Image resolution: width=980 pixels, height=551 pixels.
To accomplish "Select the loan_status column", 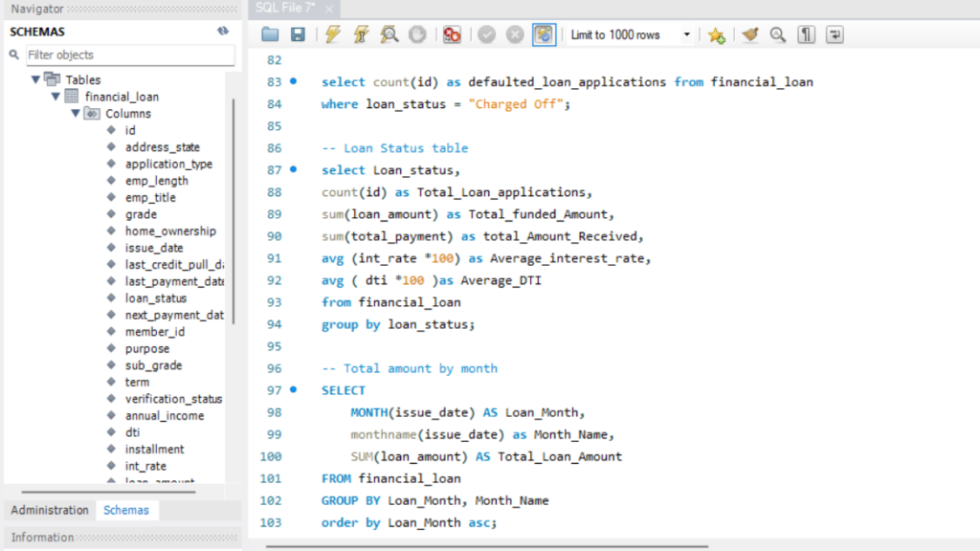I will coord(156,298).
